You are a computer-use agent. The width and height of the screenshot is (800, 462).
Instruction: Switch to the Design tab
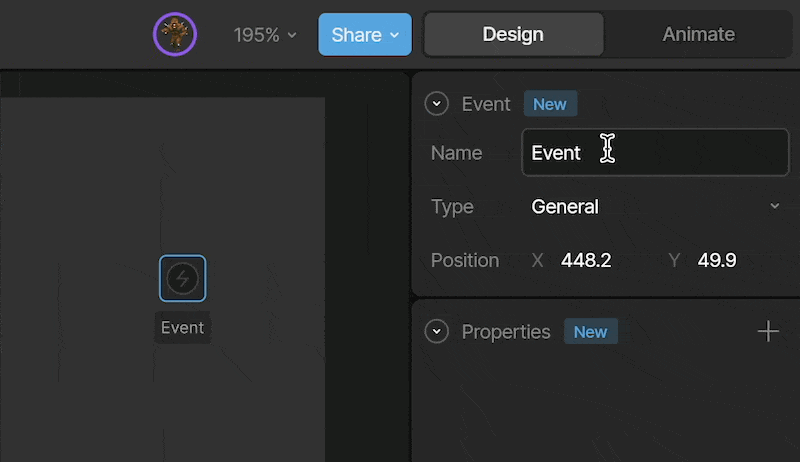pos(513,34)
